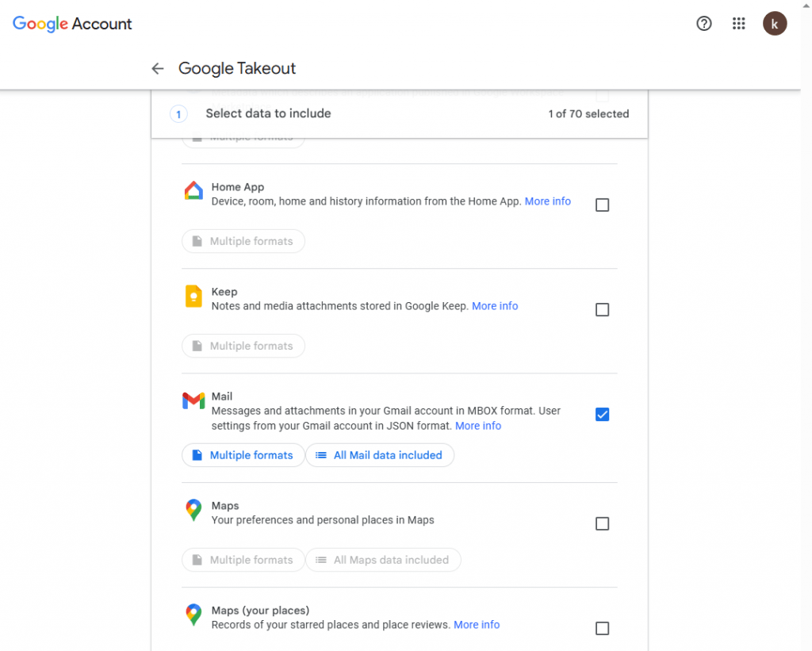This screenshot has width=812, height=651.
Task: Open Multiple formats for Keep
Action: (x=243, y=346)
